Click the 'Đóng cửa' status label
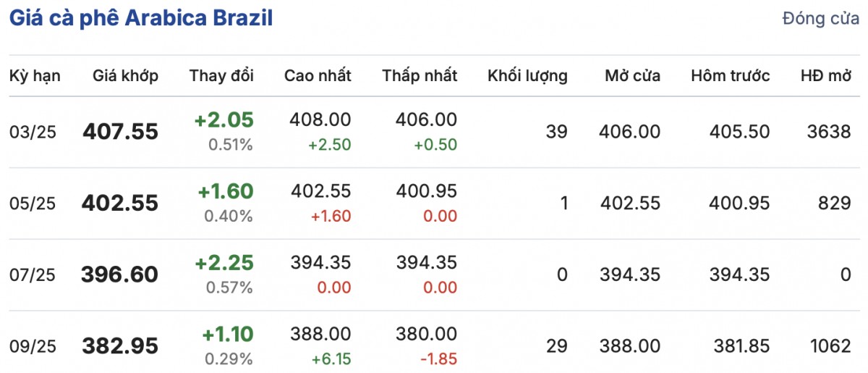The height and width of the screenshot is (373, 868). pos(820,19)
